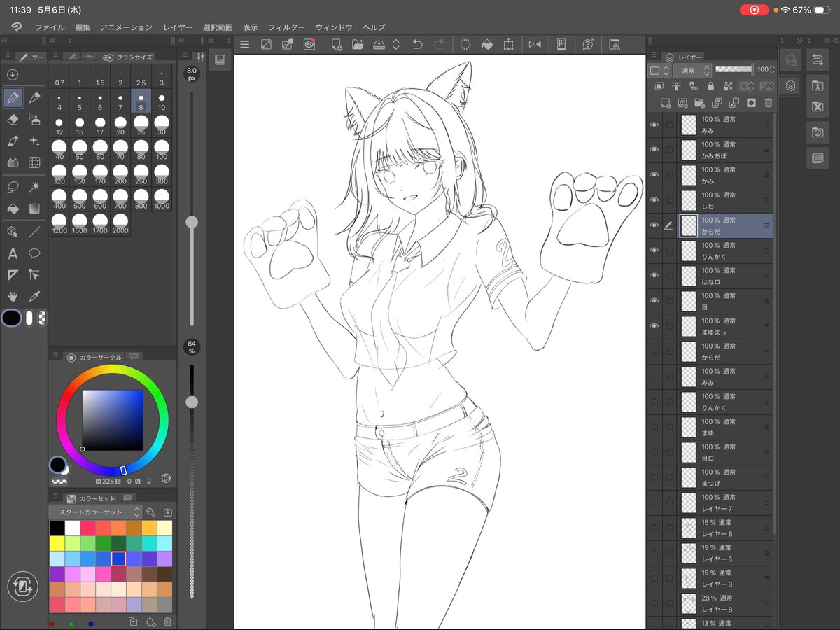Open the ファイル menu
Viewport: 840px width, 630px height.
tap(50, 27)
